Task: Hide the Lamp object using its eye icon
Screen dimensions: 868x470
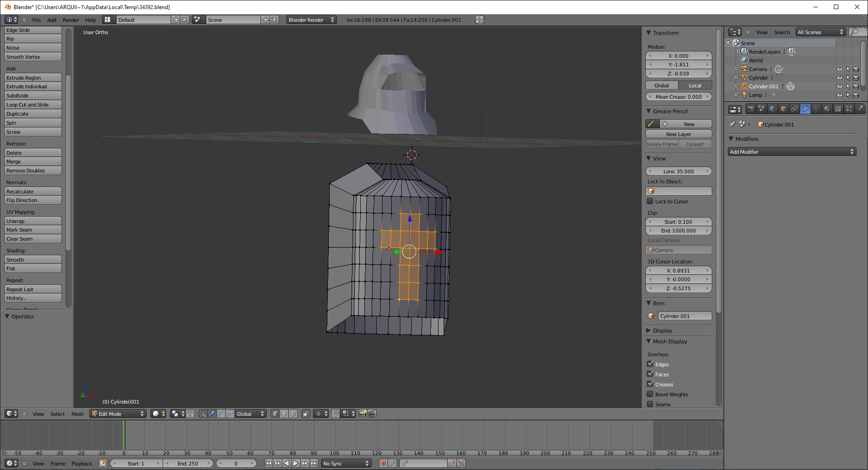Action: pos(839,95)
